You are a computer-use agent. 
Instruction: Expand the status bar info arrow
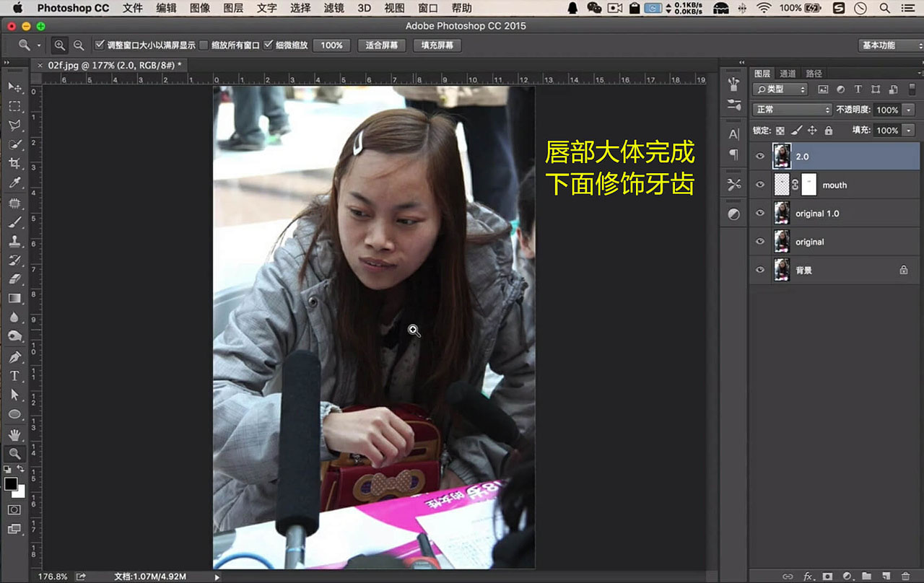(x=217, y=577)
